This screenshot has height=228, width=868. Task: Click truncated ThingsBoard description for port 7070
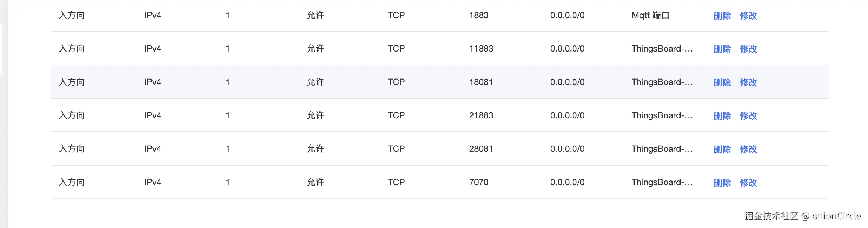click(x=662, y=182)
